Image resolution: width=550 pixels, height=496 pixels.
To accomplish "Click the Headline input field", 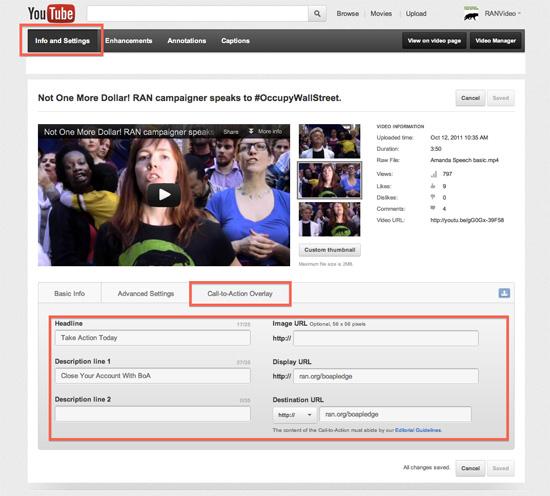I will pyautogui.click(x=153, y=338).
